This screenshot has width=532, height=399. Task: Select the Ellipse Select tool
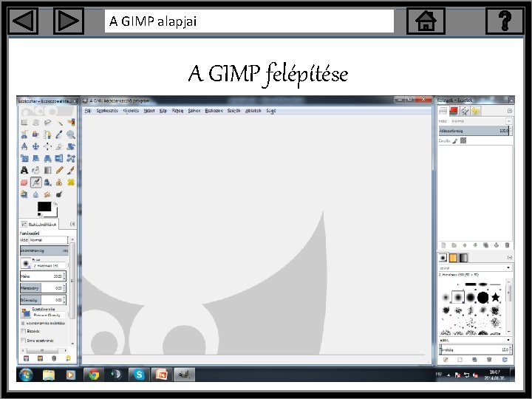(x=35, y=123)
